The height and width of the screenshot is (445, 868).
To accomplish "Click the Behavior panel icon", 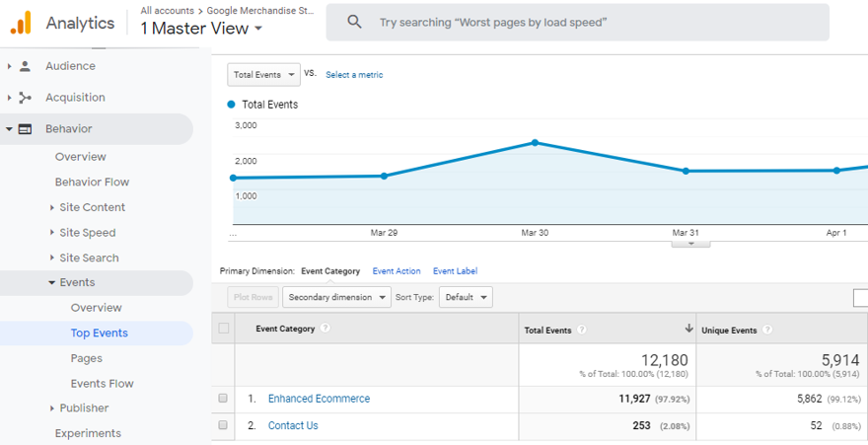I will click(x=25, y=129).
